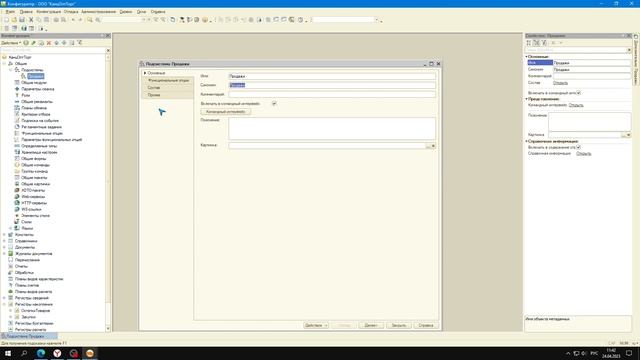Select ОстаткиТоваров register in tree
The height and width of the screenshot is (360, 640).
pos(36,311)
